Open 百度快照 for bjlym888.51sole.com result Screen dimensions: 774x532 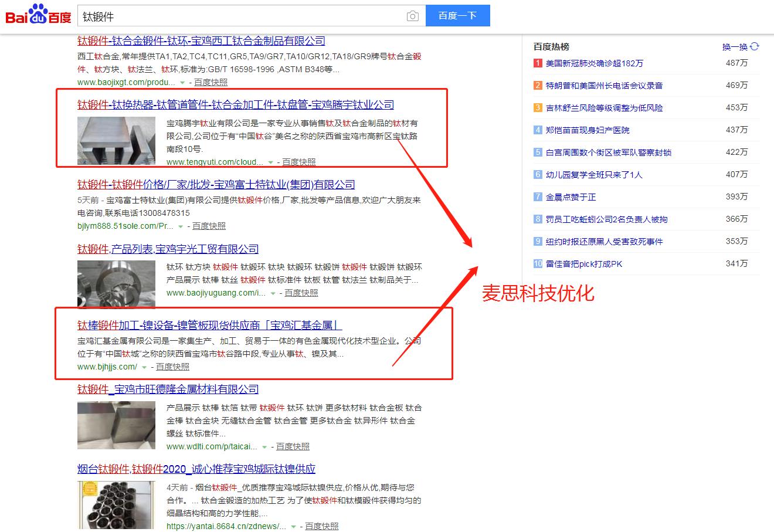pos(209,226)
